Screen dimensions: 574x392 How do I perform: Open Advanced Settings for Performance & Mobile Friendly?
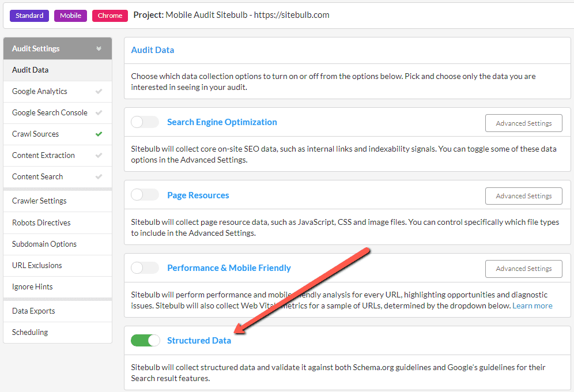point(523,269)
